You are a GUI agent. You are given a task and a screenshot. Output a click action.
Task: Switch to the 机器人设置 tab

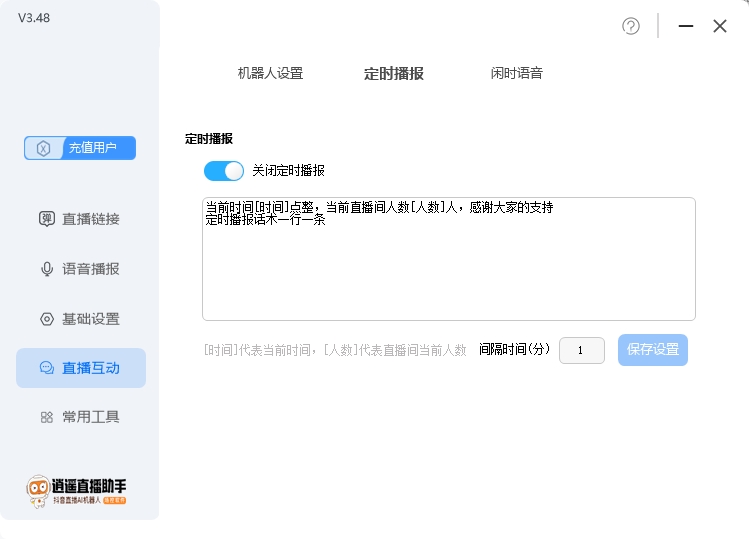tap(270, 73)
